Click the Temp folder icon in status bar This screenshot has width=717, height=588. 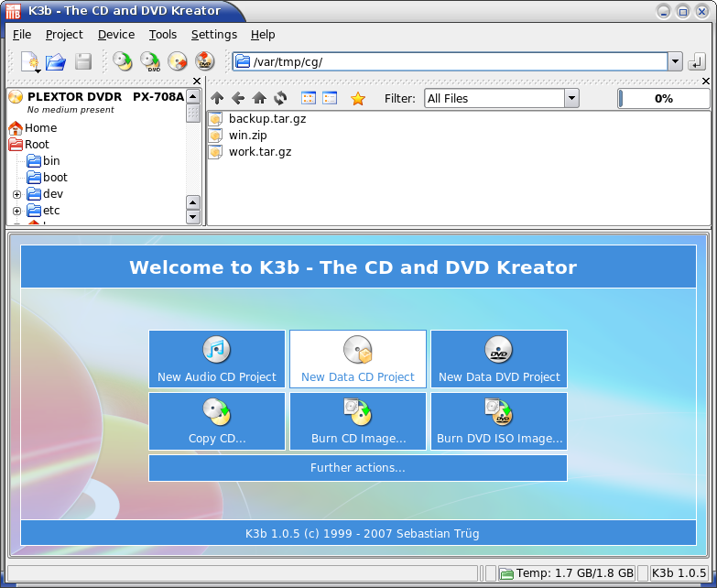(x=506, y=573)
